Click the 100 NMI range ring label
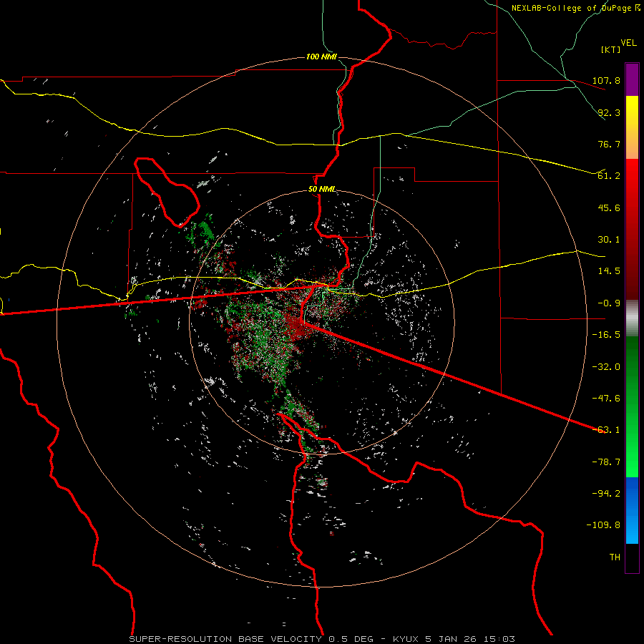This screenshot has height=644, width=644. 321,57
